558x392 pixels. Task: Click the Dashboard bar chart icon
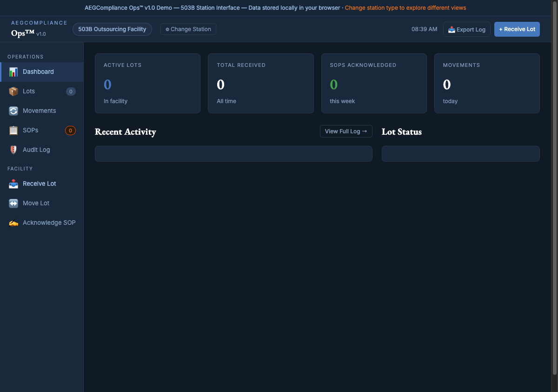(13, 72)
